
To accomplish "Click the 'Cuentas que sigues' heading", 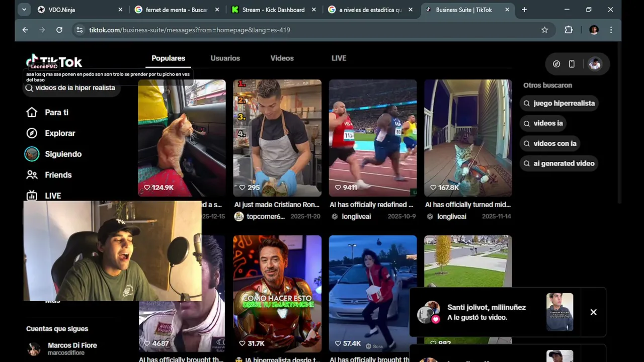I will 57,329.
